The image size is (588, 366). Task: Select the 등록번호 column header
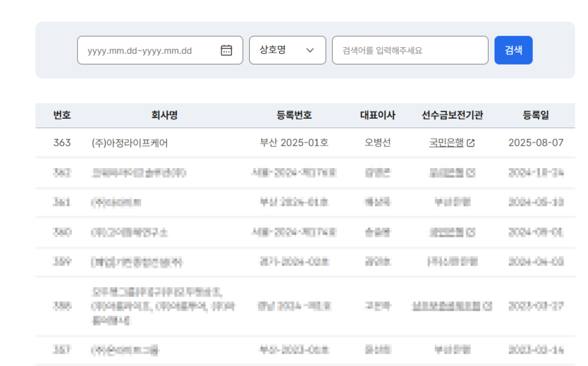click(294, 115)
